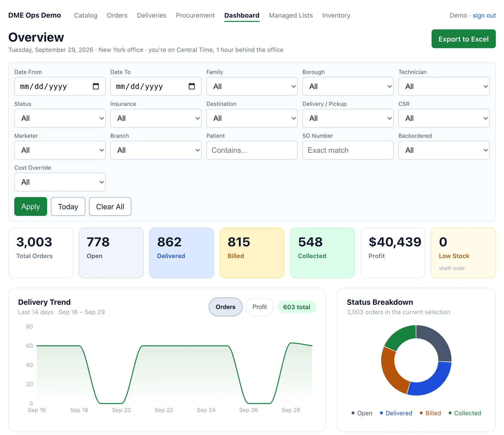Viewport: 504px width, 435px height.
Task: Open the Low Stock shelf-wide card
Action: 463,253
